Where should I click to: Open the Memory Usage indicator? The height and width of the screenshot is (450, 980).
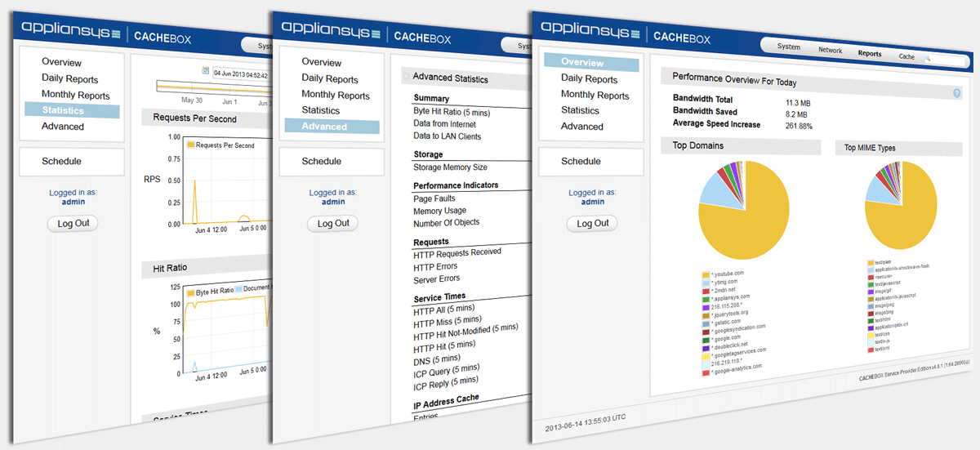[440, 211]
